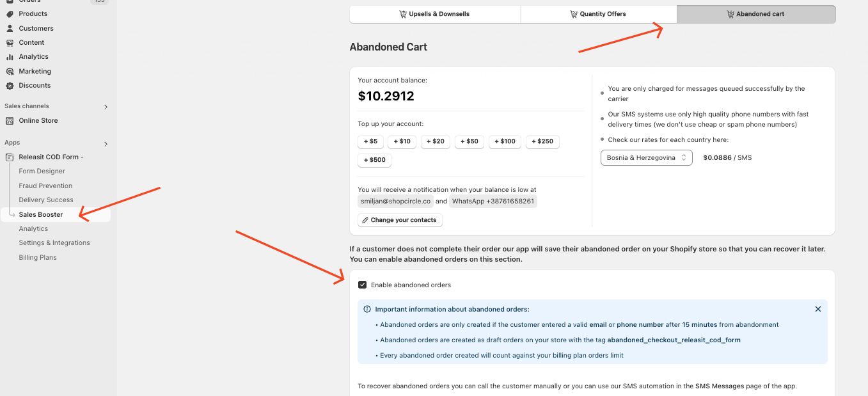Screen dimensions: 868x396
Task: Click the Change your contacts button
Action: coord(400,220)
